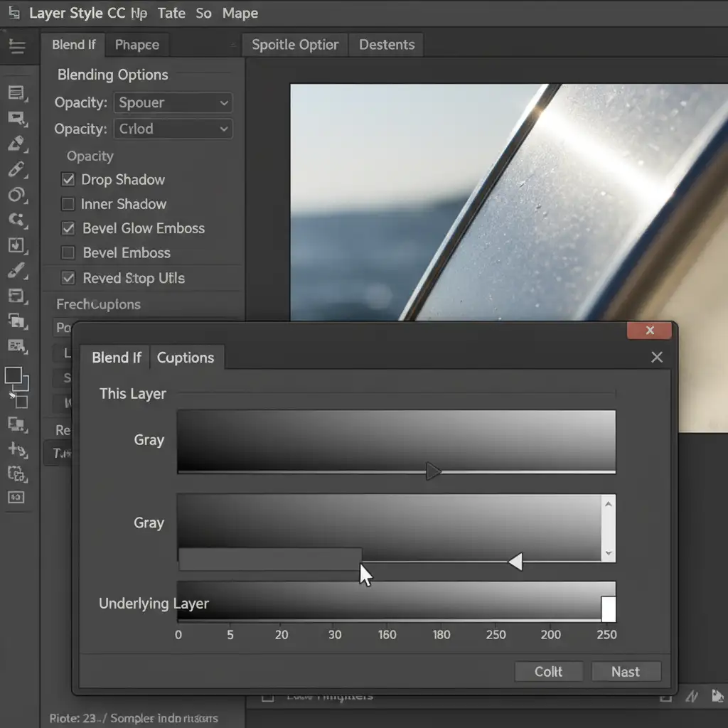Open the Crlod opacity dropdown
Screen dimensions: 728x728
(x=173, y=129)
